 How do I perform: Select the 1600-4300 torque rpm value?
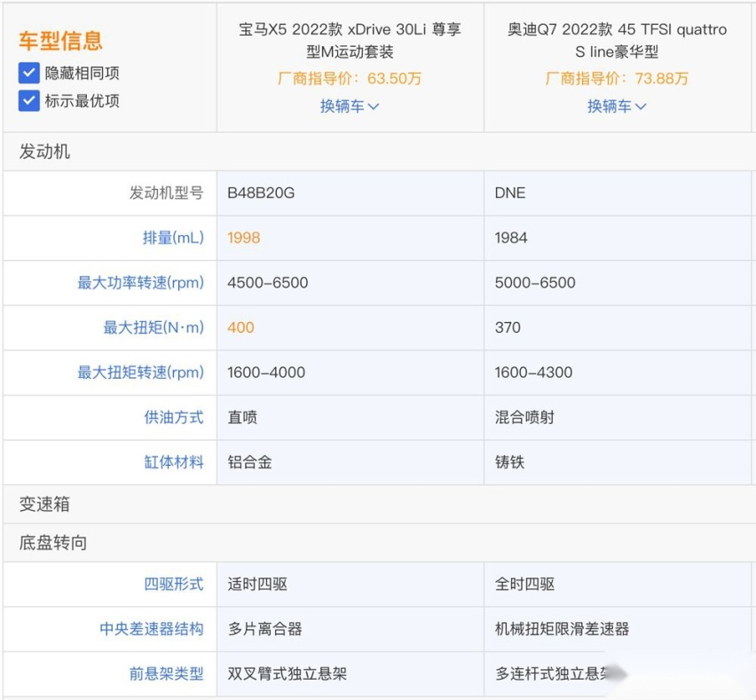click(x=534, y=372)
